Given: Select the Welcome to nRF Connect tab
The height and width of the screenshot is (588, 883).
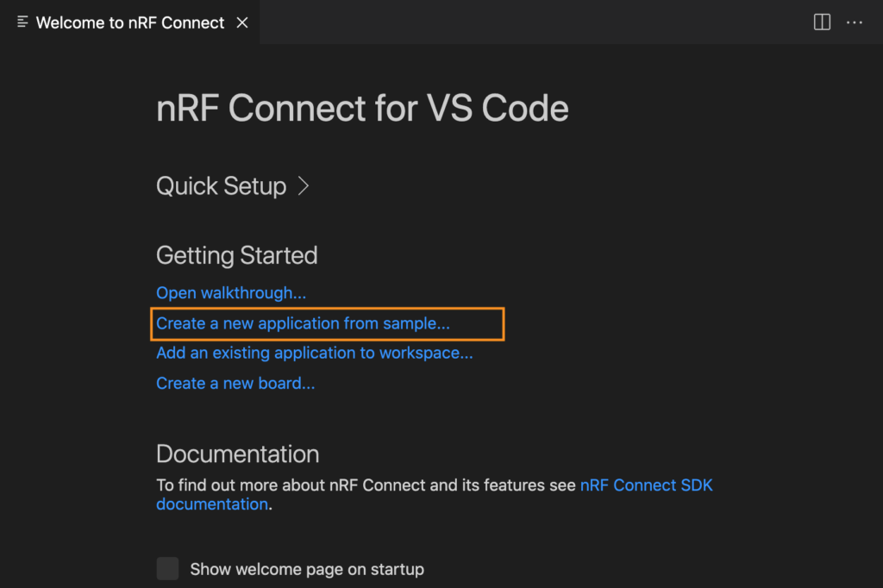Looking at the screenshot, I should [129, 22].
